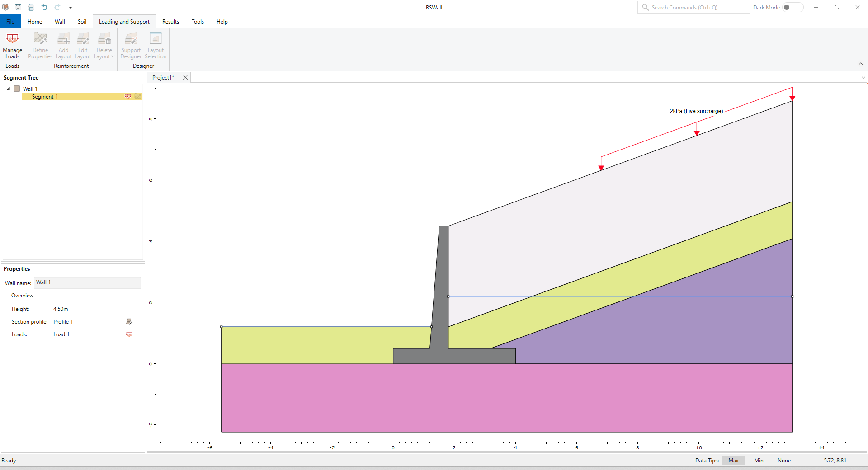Redo the last undone action

(57, 7)
